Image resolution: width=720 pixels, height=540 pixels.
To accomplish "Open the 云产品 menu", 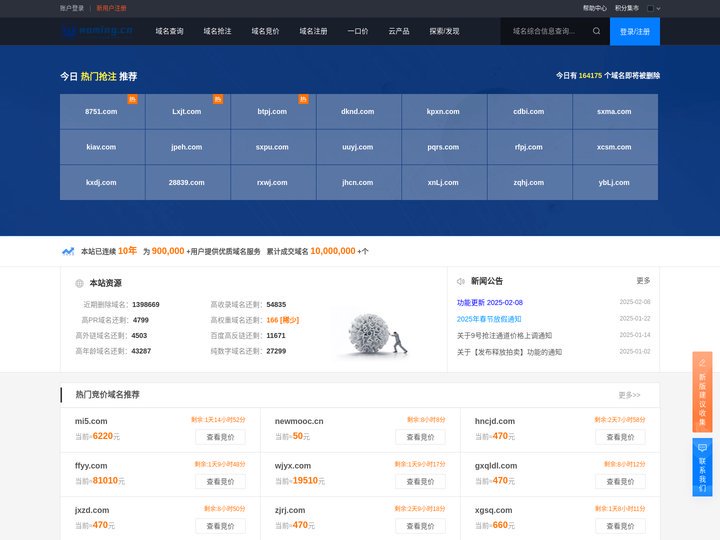I will point(399,31).
